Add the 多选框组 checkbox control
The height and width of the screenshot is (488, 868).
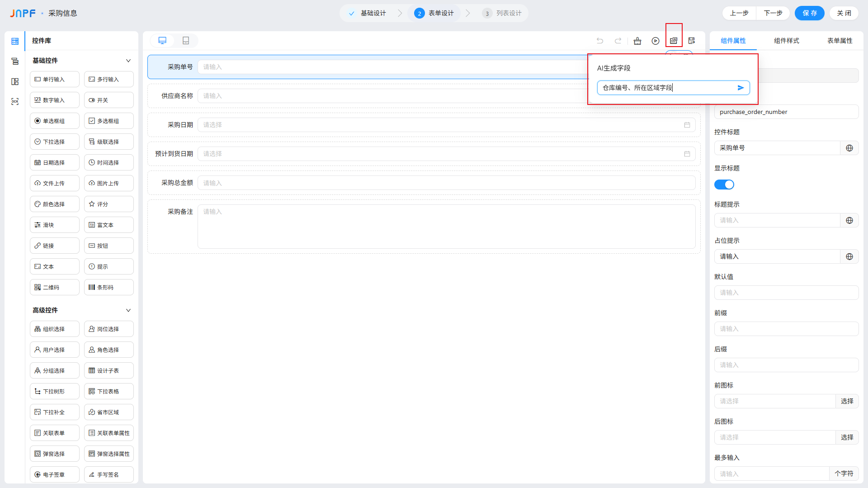(108, 121)
